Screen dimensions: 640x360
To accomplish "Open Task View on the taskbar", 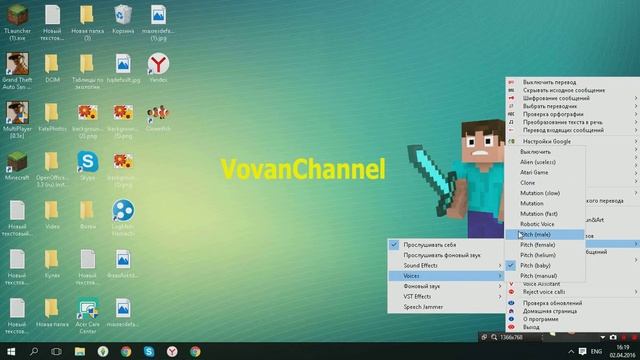I will pyautogui.click(x=56, y=351).
